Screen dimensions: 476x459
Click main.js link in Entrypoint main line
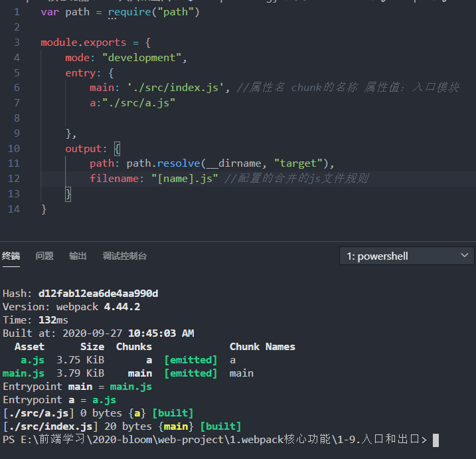[131, 387]
